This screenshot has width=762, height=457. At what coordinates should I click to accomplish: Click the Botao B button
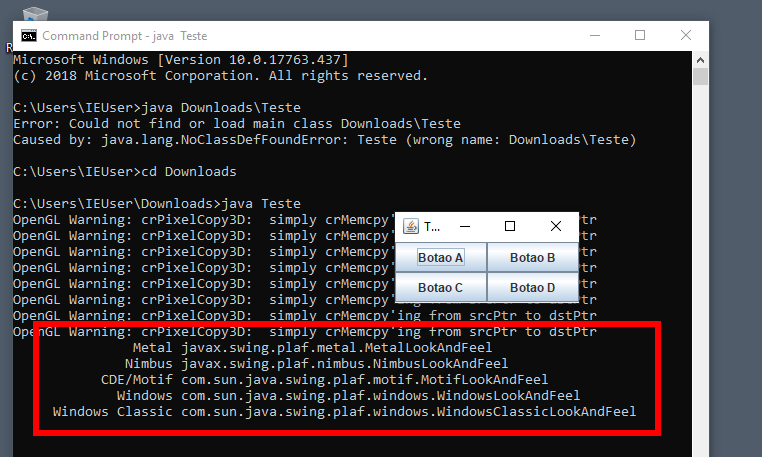(533, 258)
